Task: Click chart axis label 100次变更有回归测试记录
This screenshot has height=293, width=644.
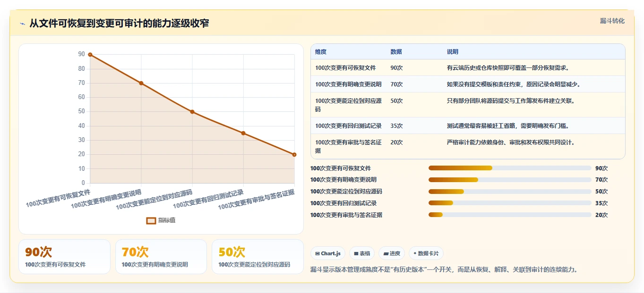Action: click(x=208, y=199)
